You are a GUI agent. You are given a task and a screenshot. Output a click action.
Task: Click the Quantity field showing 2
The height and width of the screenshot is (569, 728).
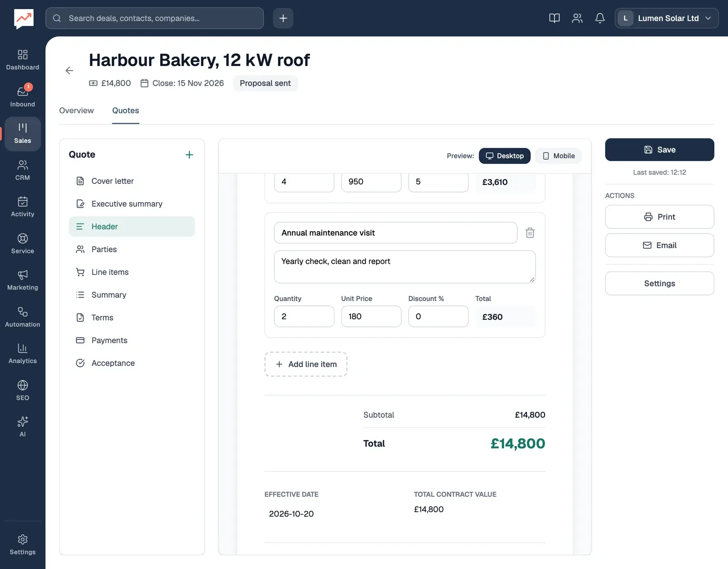click(304, 316)
